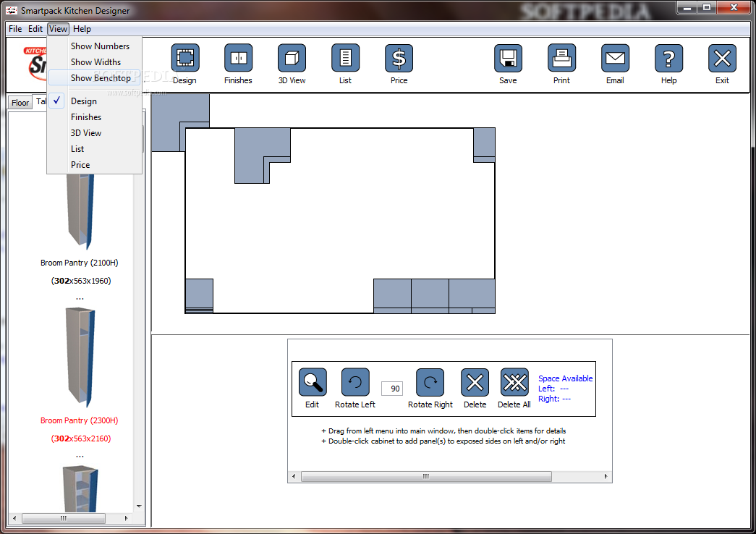The height and width of the screenshot is (534, 756).
Task: Open the File menu
Action: [15, 28]
